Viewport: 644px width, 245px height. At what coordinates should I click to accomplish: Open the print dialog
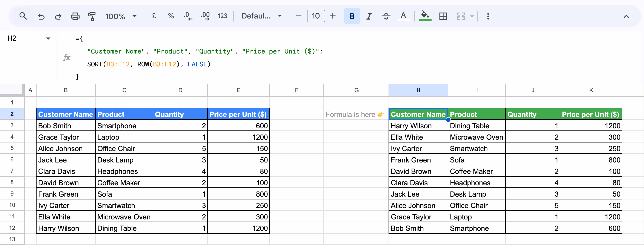75,16
